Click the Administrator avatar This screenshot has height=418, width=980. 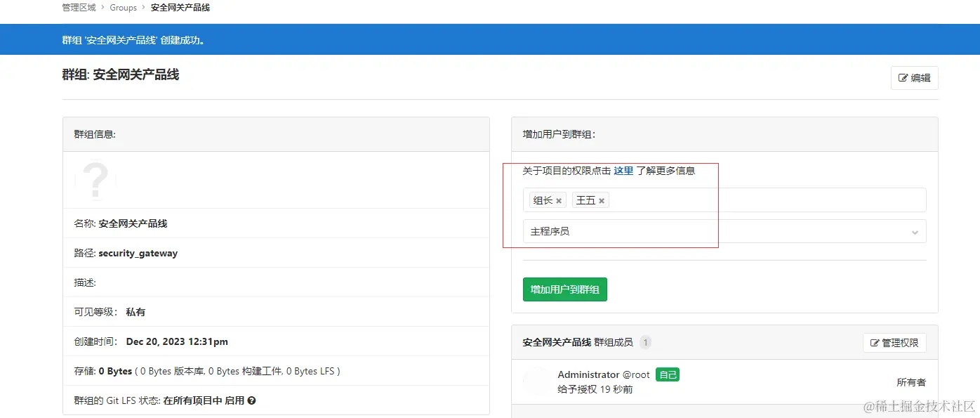tap(538, 381)
